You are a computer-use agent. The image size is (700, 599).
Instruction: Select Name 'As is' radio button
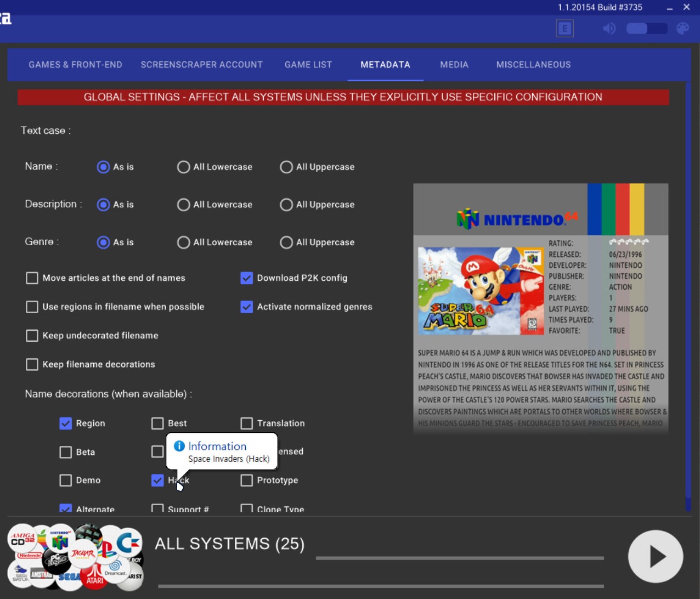[103, 167]
